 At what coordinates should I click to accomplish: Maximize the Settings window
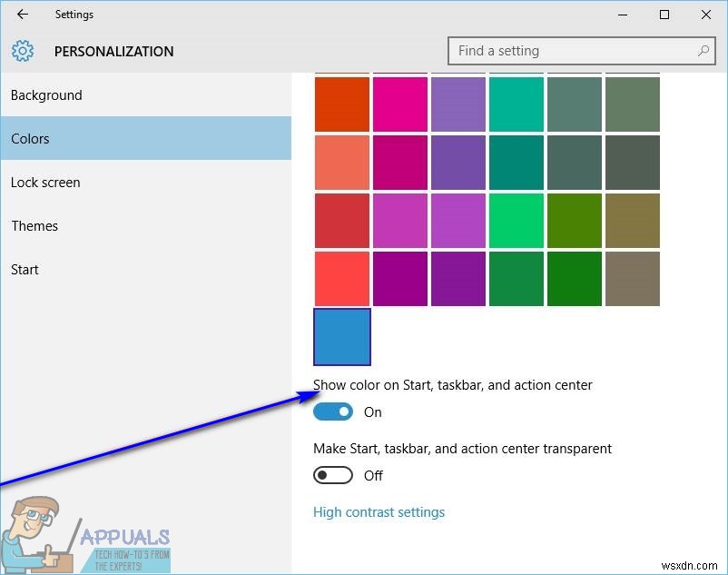664,15
